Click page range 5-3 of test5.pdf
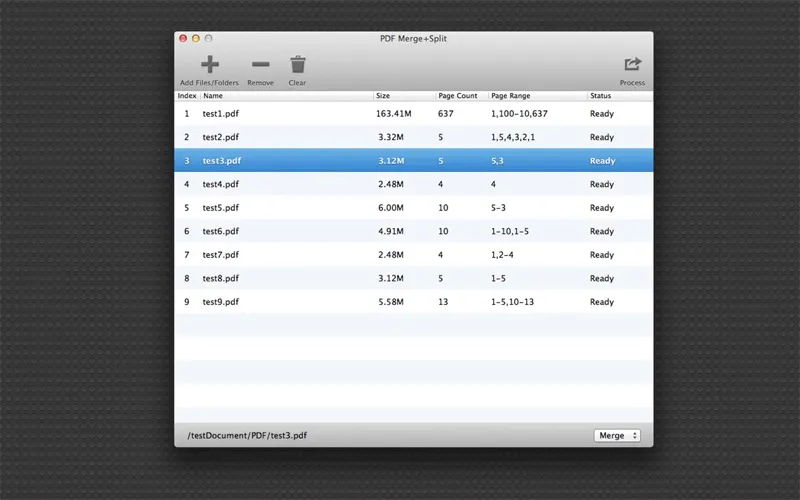 498,207
